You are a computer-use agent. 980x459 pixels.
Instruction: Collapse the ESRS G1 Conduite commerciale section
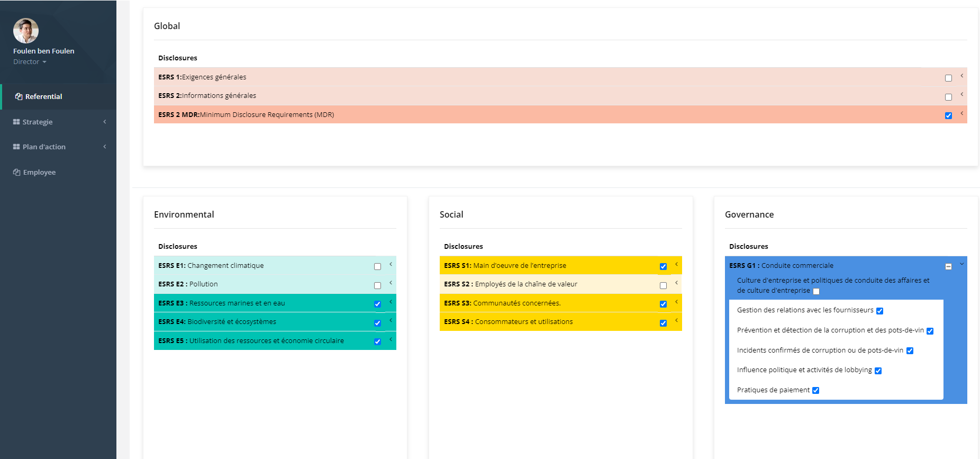[961, 264]
